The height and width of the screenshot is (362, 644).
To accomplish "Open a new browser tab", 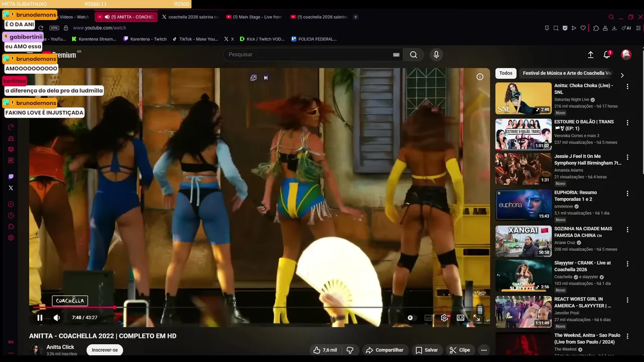I will pyautogui.click(x=355, y=17).
